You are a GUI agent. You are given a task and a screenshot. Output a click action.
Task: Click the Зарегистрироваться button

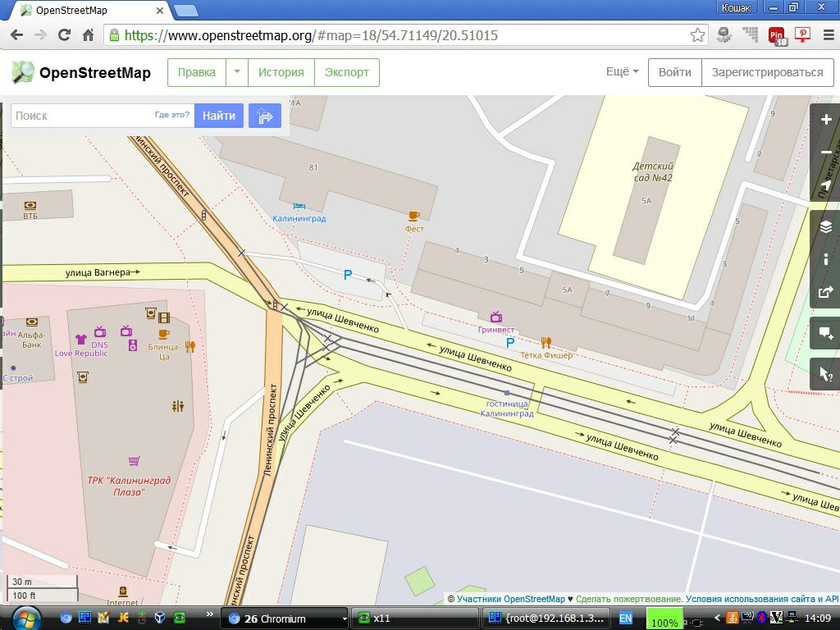tap(767, 72)
